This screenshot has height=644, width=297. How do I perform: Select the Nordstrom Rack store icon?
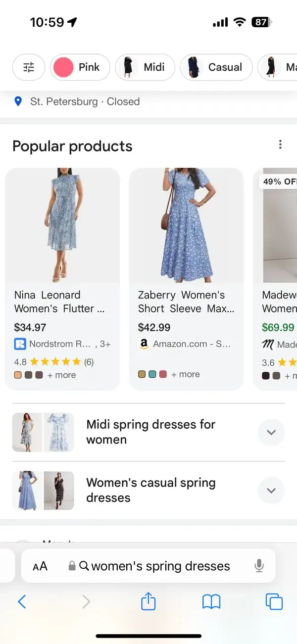click(x=19, y=344)
